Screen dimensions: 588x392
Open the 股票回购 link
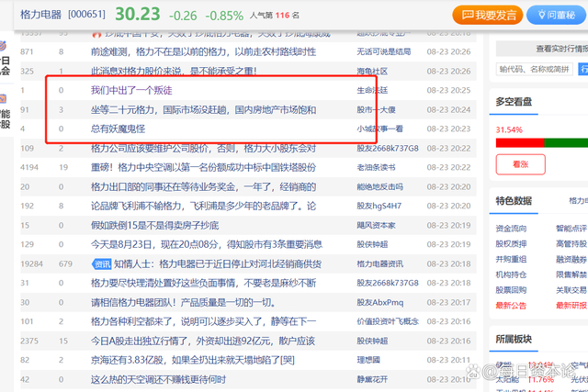tap(511, 290)
